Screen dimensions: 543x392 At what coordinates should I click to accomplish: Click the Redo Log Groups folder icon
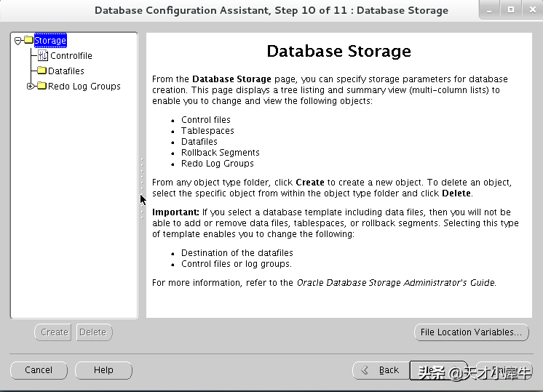pyautogui.click(x=42, y=86)
